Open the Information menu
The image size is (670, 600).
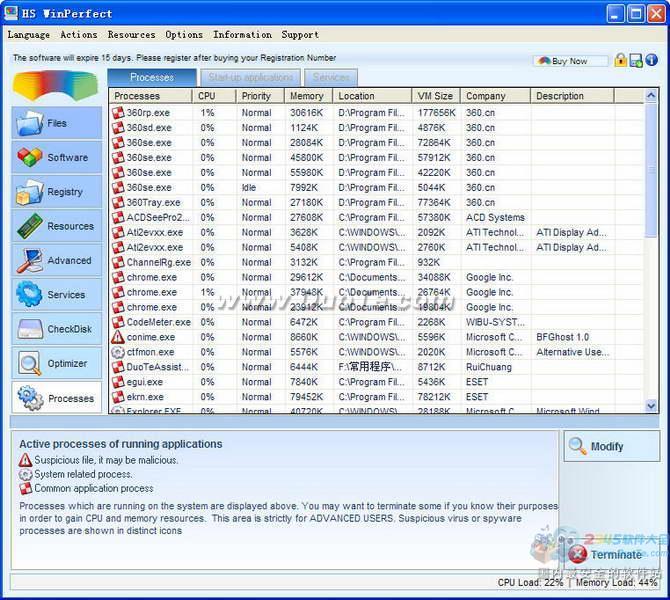click(x=242, y=35)
